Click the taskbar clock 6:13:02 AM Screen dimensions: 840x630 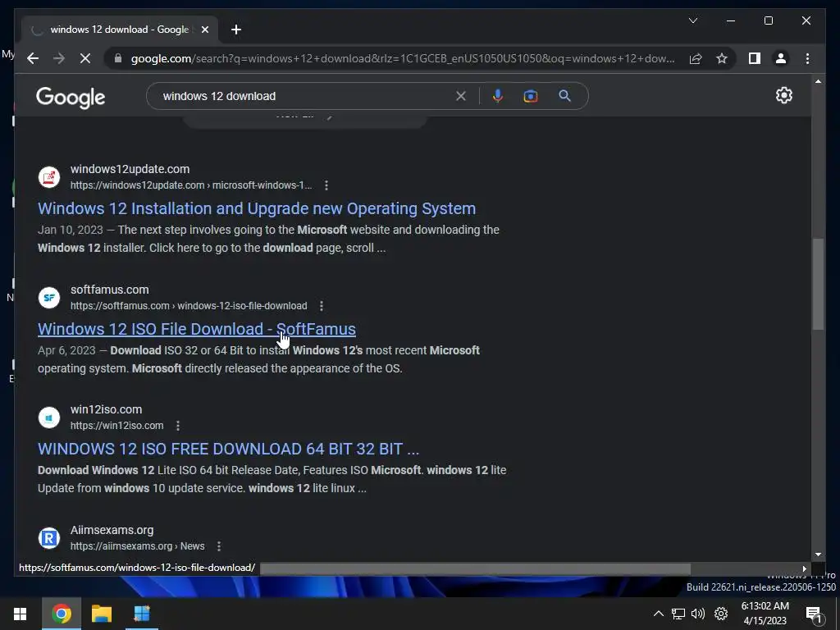click(765, 606)
